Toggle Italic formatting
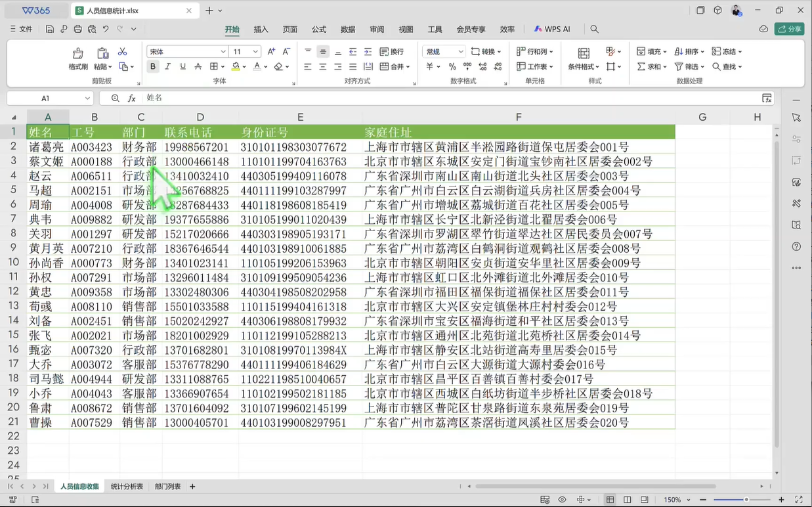Viewport: 812px width, 507px height. click(x=167, y=66)
